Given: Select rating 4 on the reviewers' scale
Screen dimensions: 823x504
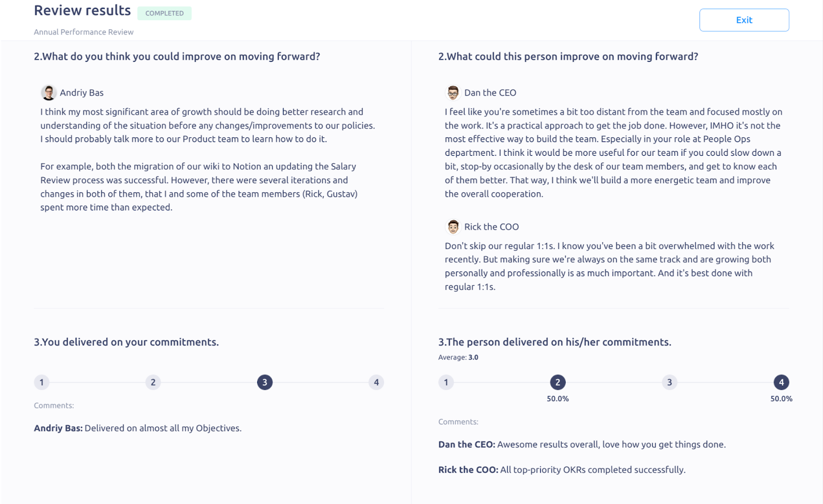Looking at the screenshot, I should point(781,382).
